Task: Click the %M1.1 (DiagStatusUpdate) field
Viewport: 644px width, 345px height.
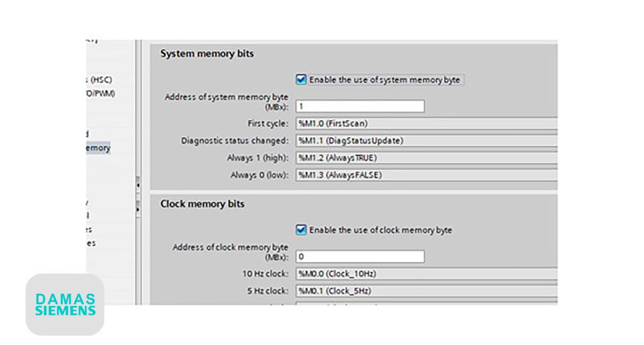Action: point(426,140)
